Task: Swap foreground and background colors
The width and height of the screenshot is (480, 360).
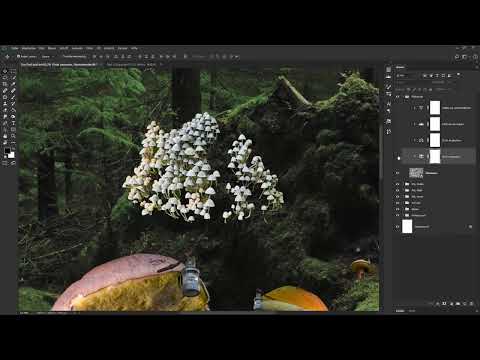Action: point(14,148)
